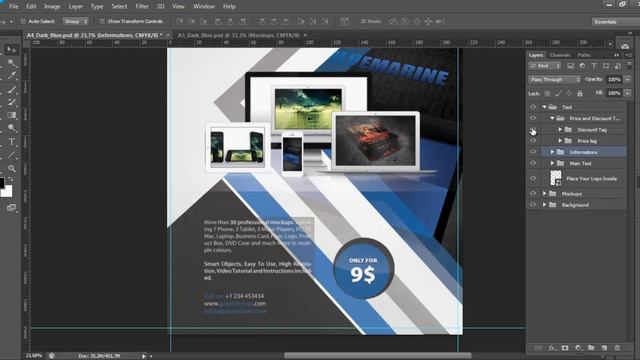Image resolution: width=640 pixels, height=360 pixels.
Task: Click the link layers icon at panel bottom
Action: pyautogui.click(x=539, y=348)
